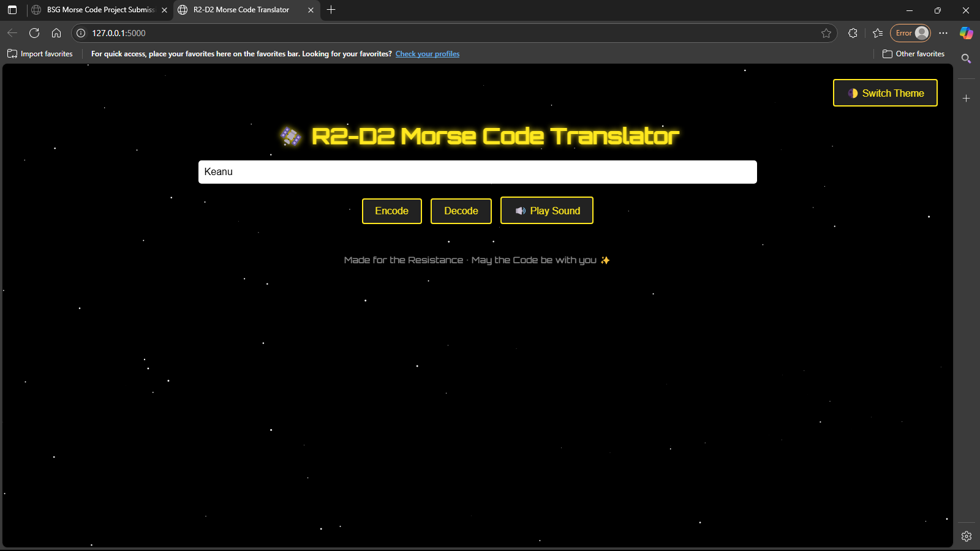Open sidebar search icon
The height and width of the screenshot is (551, 980).
967,59
